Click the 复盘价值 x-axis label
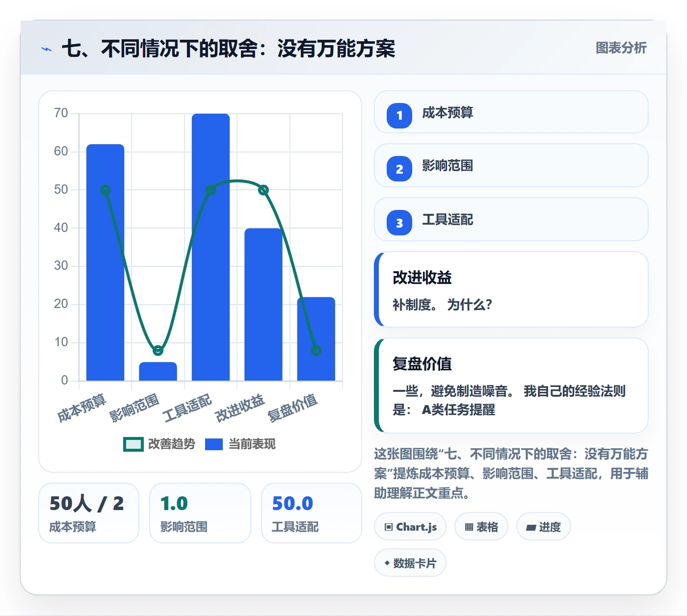 tap(292, 408)
